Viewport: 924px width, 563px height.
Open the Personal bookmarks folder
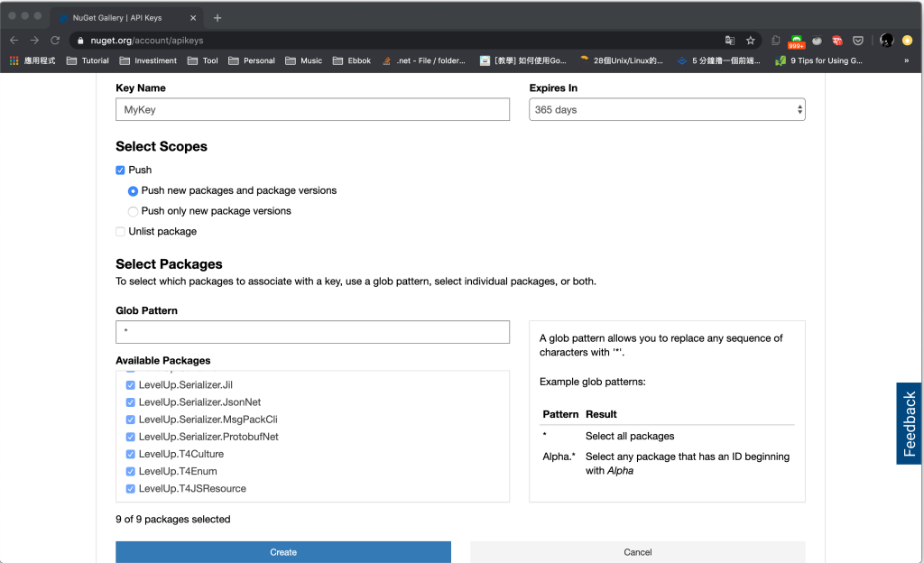coord(251,60)
